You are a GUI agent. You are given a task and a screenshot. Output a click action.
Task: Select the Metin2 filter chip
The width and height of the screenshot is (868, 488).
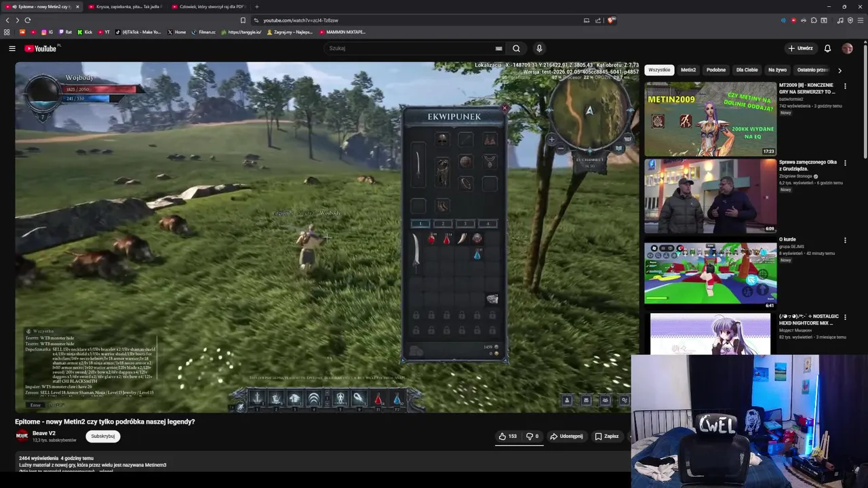point(688,70)
